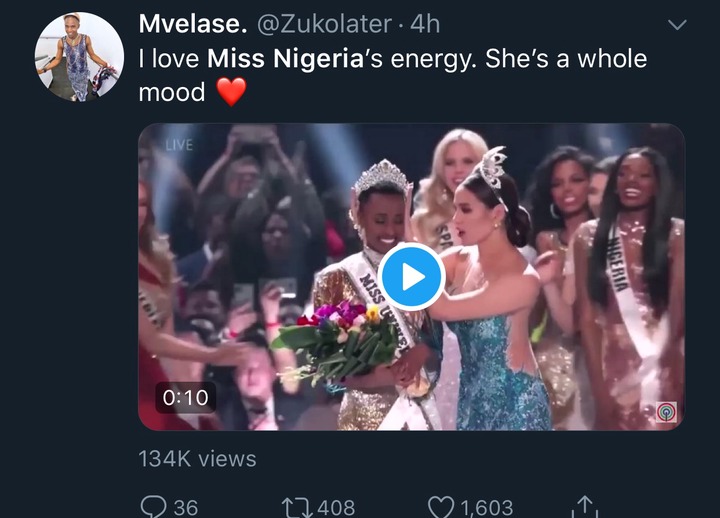Click the network logo watermark on video
720x518 pixels.
click(x=664, y=410)
